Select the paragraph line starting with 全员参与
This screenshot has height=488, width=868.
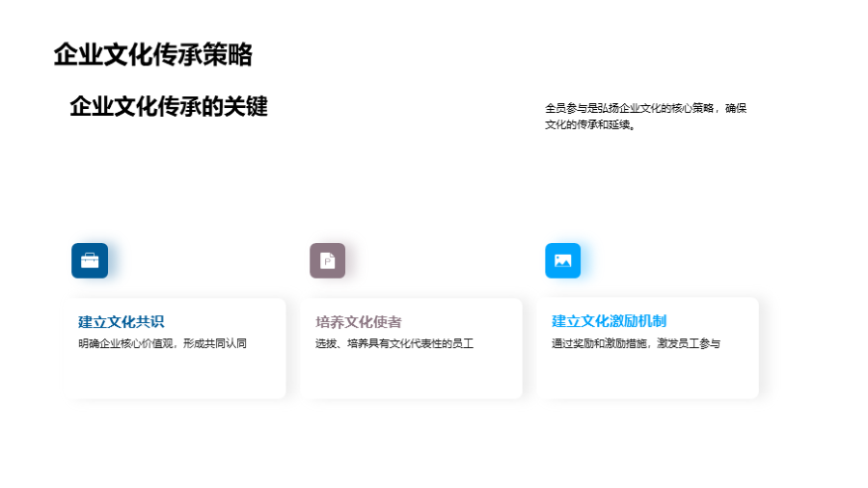pos(645,108)
